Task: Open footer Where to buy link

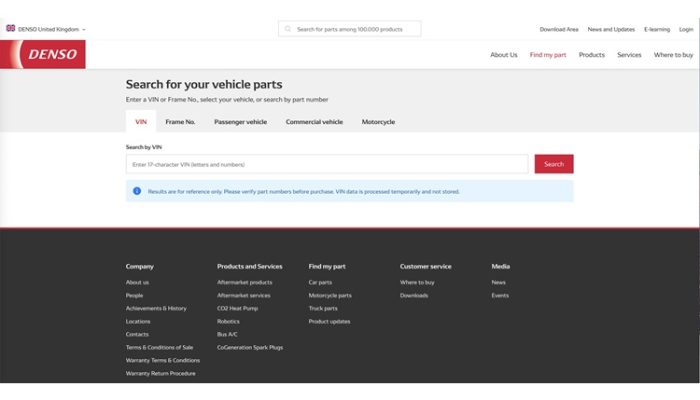Action: pyautogui.click(x=417, y=282)
